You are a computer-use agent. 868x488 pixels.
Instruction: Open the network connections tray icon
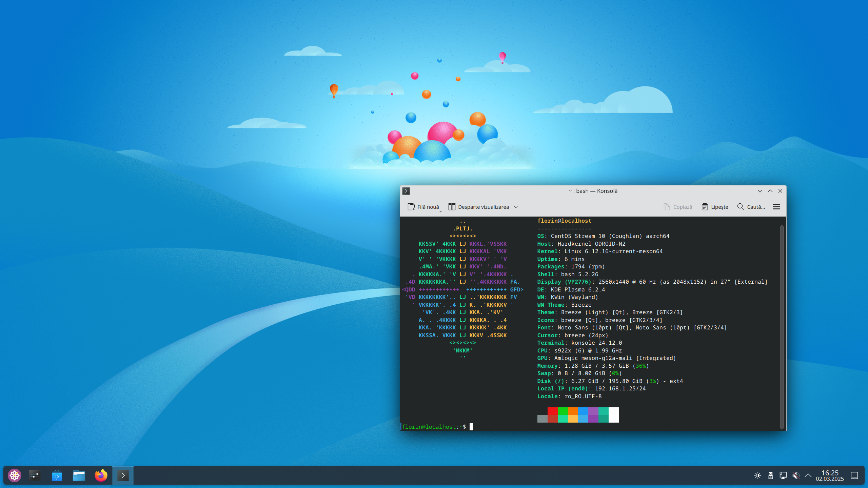click(x=783, y=475)
